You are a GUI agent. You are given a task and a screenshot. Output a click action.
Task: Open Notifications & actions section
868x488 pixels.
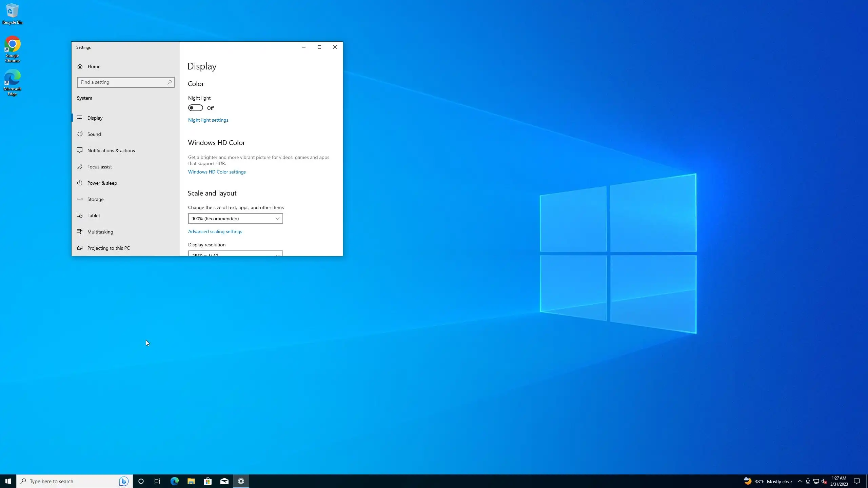tap(111, 150)
